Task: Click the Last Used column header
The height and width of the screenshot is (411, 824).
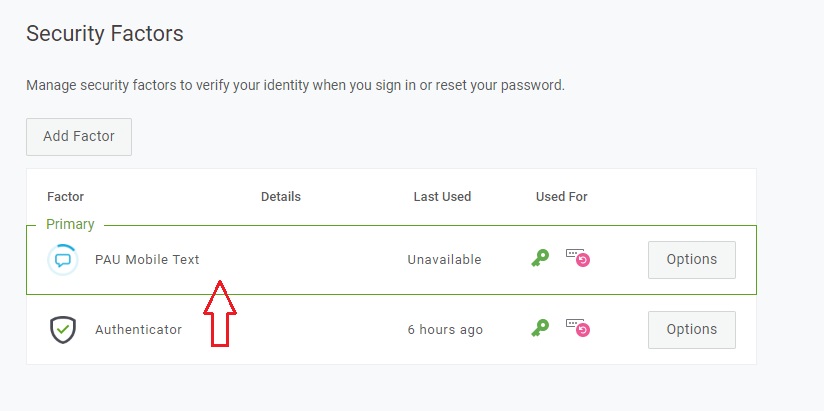Action: pyautogui.click(x=442, y=197)
